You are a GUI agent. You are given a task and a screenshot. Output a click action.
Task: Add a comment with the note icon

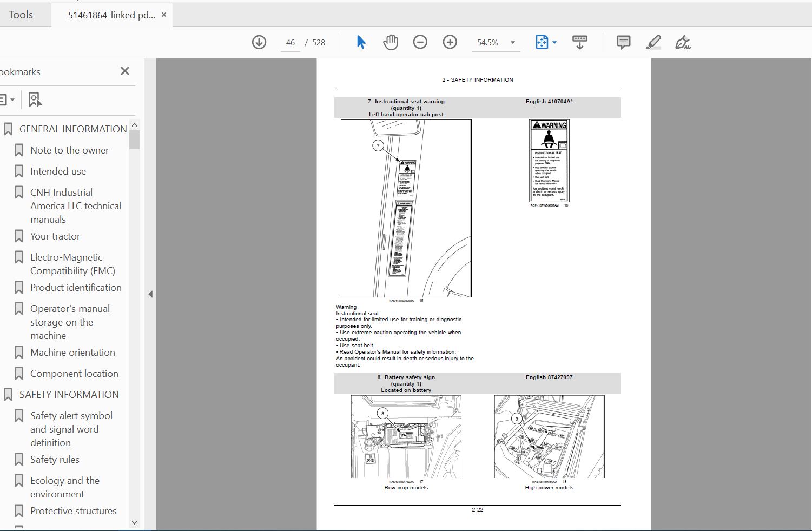[623, 42]
